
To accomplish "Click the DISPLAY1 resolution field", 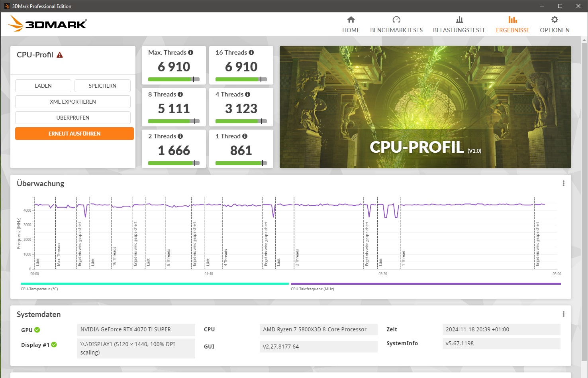I will coord(136,348).
